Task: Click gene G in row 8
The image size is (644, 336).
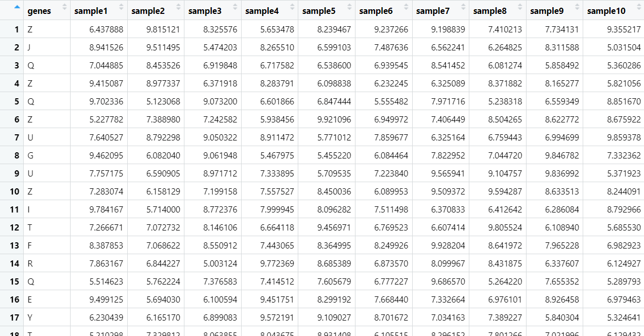Action: [x=30, y=155]
